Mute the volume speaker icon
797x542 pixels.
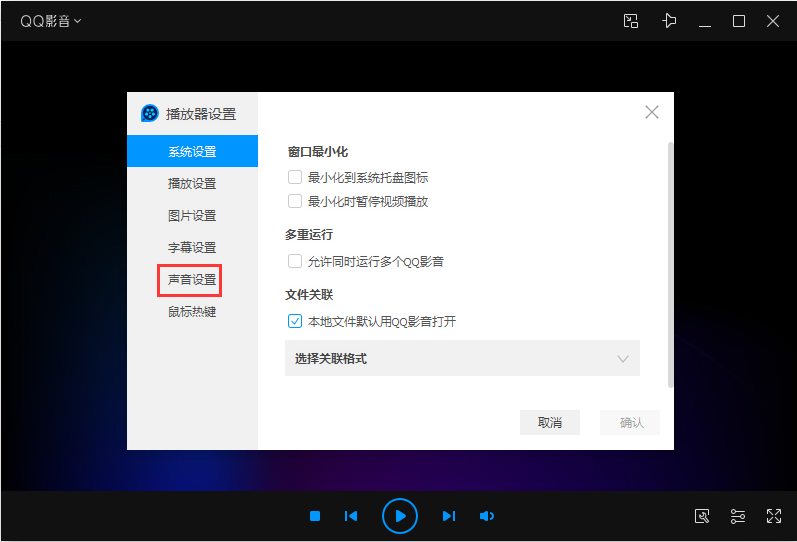click(x=486, y=516)
